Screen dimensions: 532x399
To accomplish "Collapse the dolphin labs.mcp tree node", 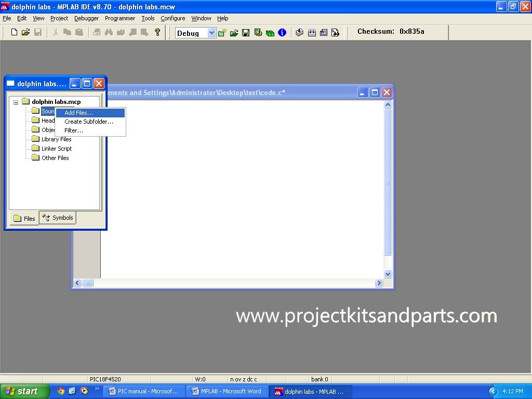I will click(x=16, y=102).
